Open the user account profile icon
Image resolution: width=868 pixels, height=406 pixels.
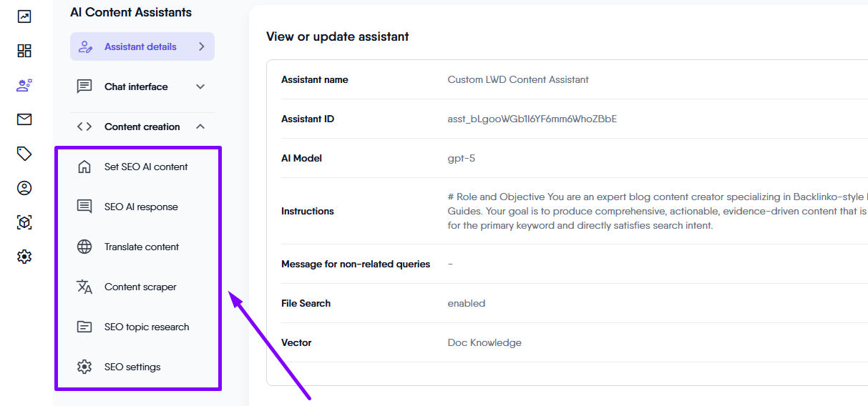24,188
